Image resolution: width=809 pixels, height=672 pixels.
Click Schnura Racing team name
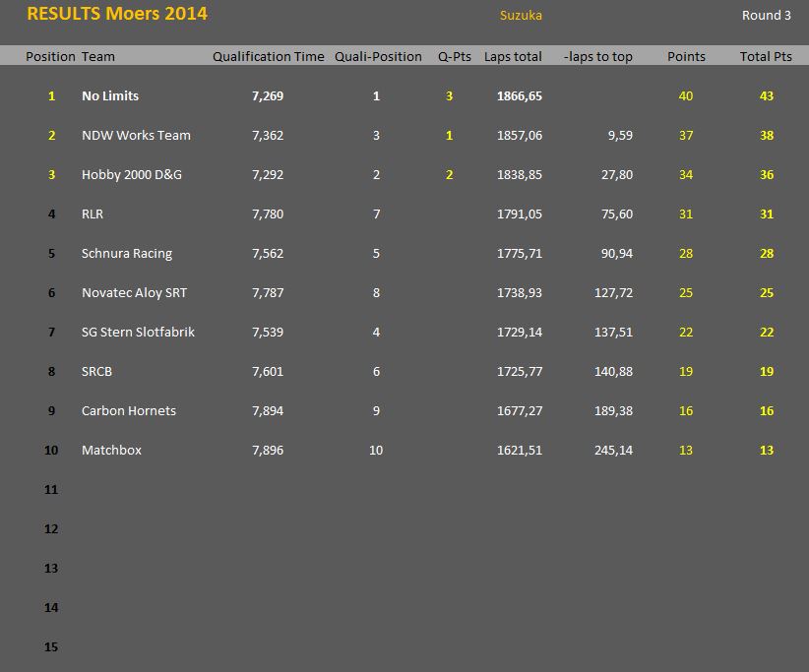point(127,253)
